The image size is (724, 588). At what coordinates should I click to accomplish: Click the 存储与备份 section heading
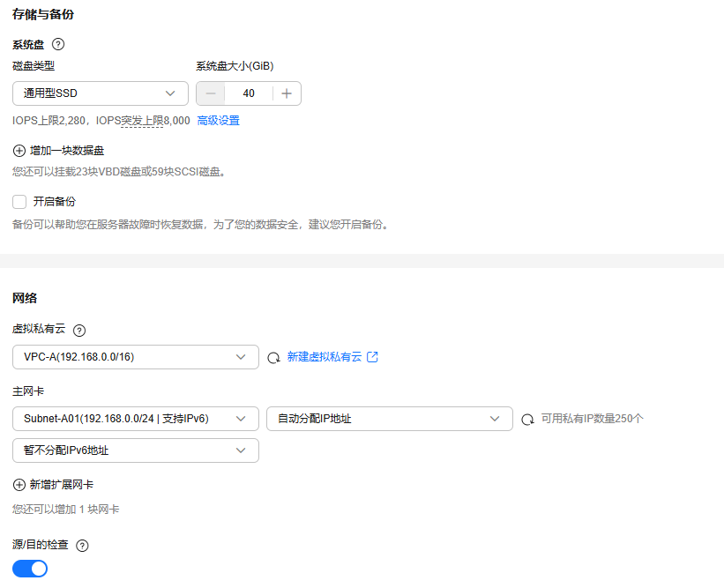[43, 14]
